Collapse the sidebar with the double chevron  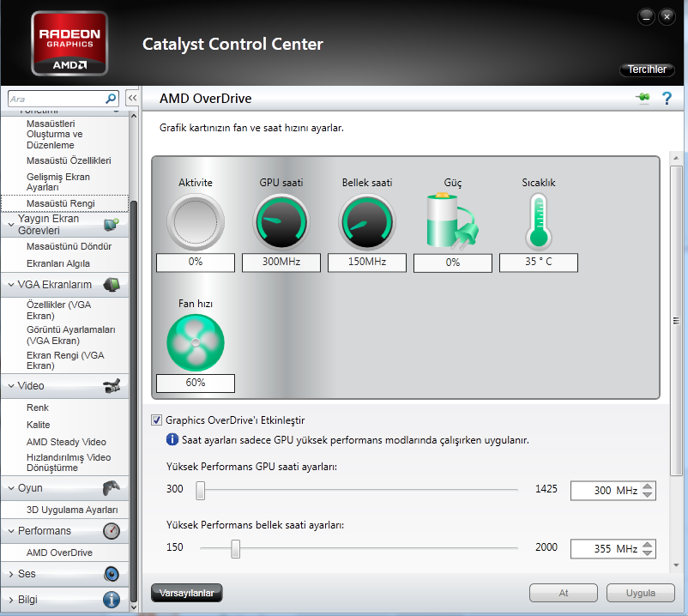pyautogui.click(x=132, y=98)
